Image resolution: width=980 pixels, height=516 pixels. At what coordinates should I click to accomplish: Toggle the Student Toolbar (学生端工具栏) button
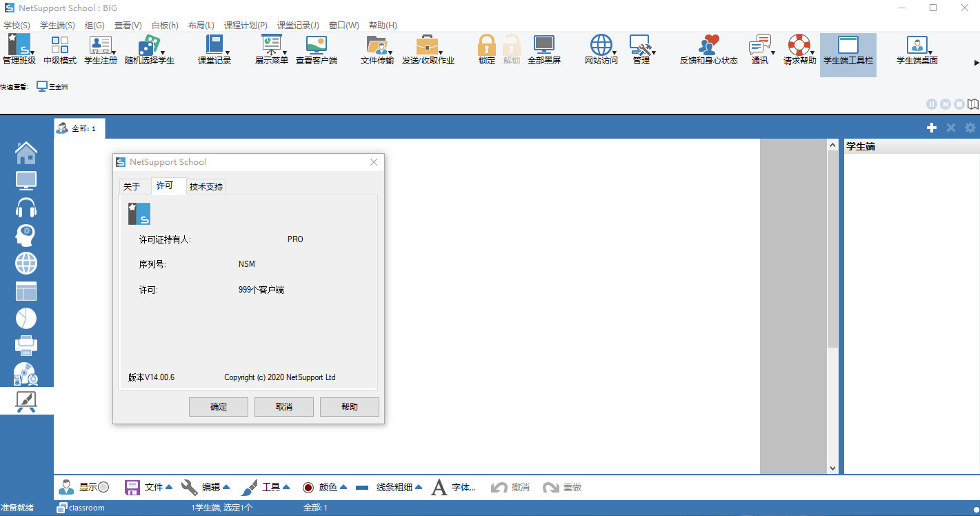point(848,50)
